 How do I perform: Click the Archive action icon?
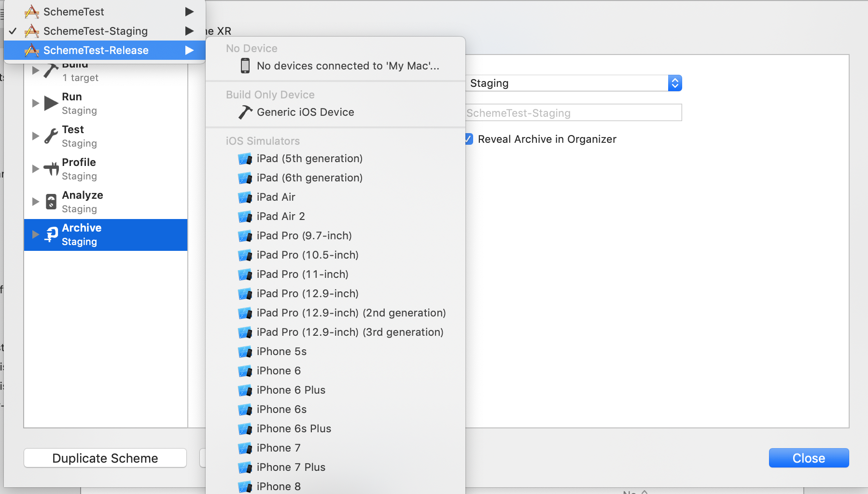tap(51, 234)
